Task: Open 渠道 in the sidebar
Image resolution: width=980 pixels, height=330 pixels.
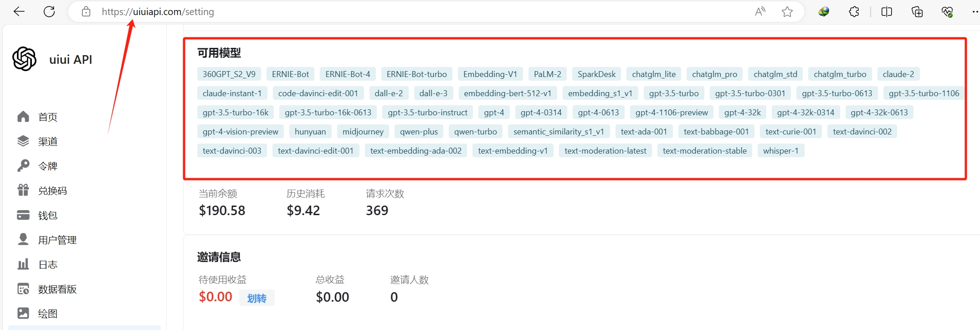Action: coord(48,142)
